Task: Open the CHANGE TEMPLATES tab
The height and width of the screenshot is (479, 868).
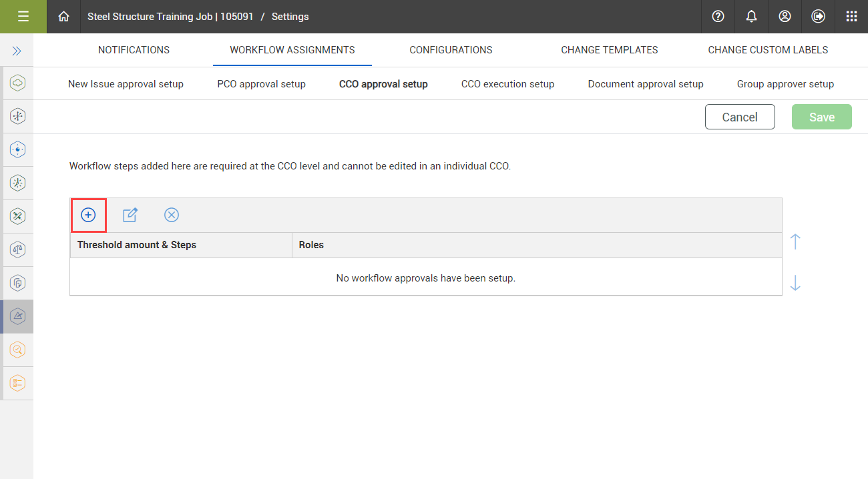Action: (609, 49)
